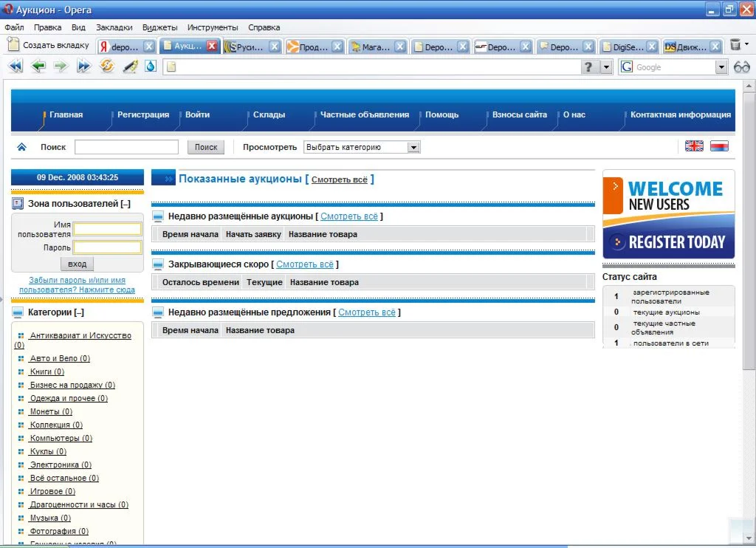Click the blue water drop icon in the toolbar

coord(149,66)
